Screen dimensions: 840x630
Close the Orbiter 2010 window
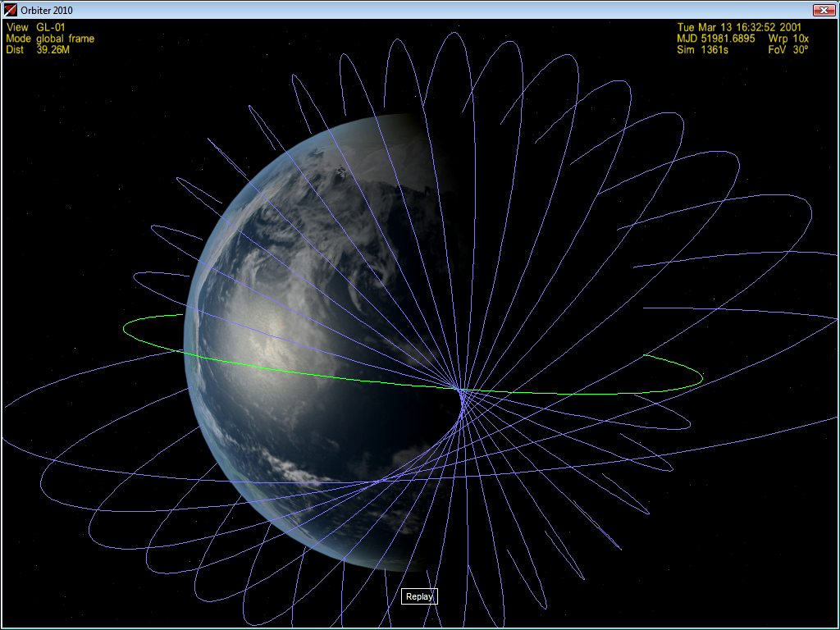pos(824,10)
